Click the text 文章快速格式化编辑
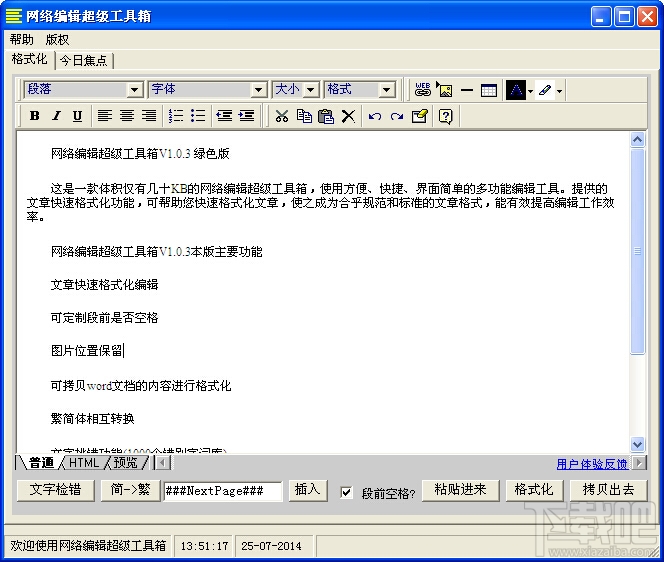 click(105, 285)
